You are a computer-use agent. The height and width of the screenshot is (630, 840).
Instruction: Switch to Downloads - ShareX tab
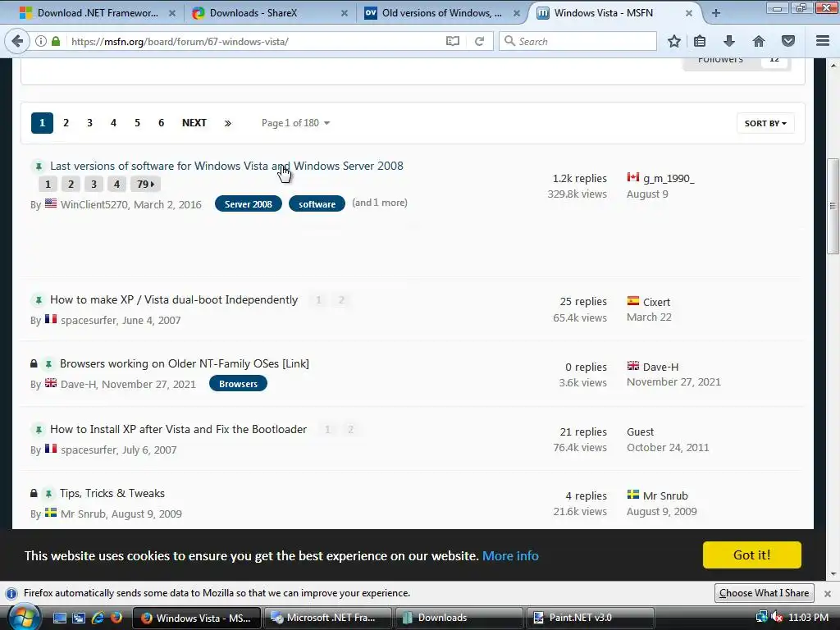[x=270, y=13]
